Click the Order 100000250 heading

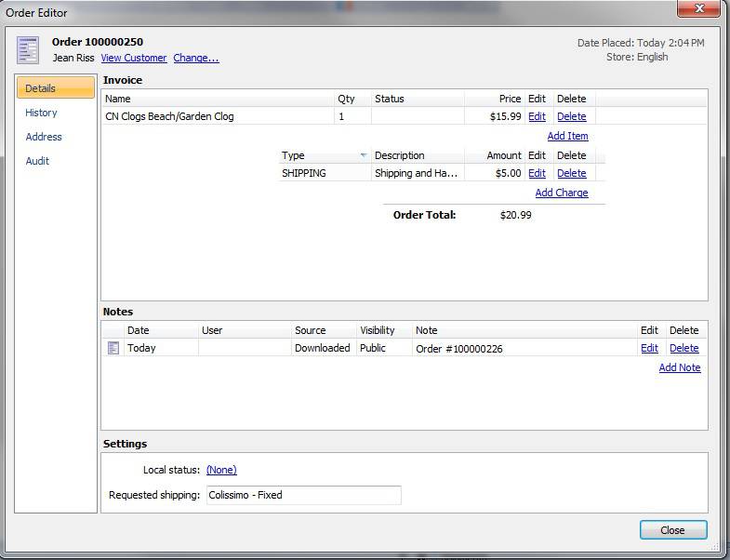(x=98, y=42)
